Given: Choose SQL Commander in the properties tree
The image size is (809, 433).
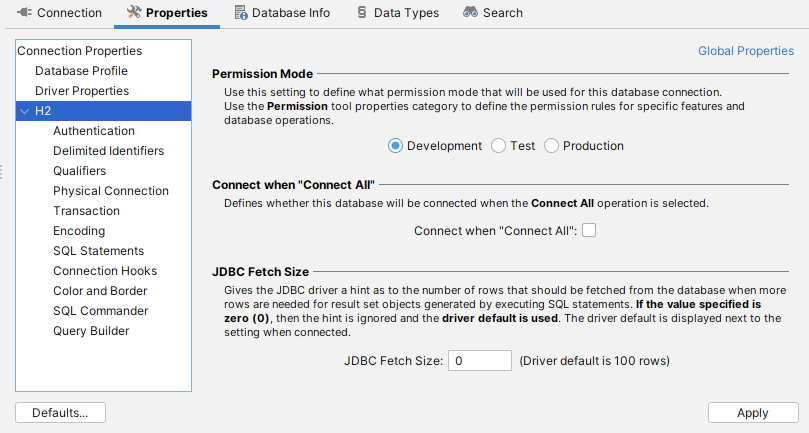Looking at the screenshot, I should coord(100,311).
